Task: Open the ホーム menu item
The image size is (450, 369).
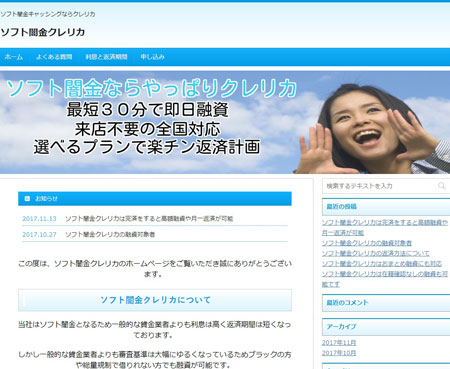Action: [14, 57]
